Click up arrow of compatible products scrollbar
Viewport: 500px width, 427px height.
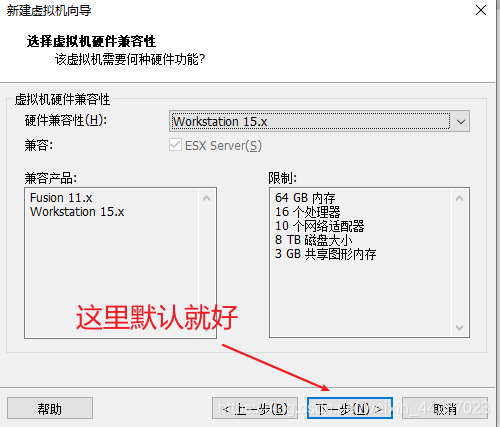point(206,198)
